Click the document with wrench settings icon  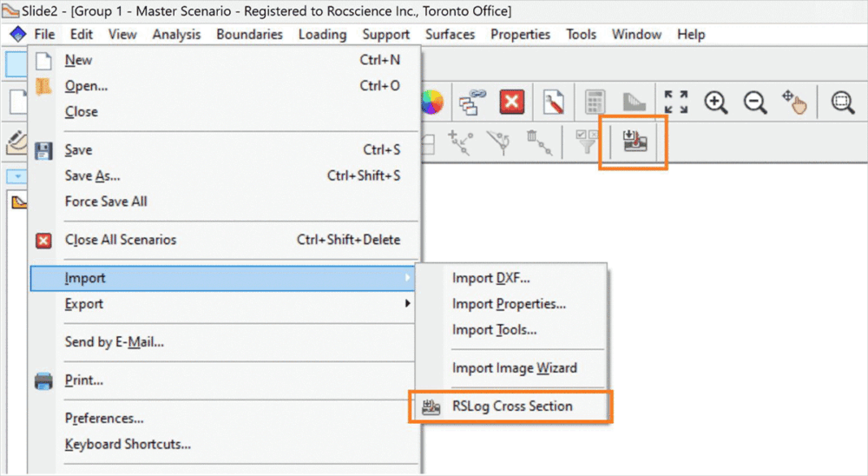[554, 102]
